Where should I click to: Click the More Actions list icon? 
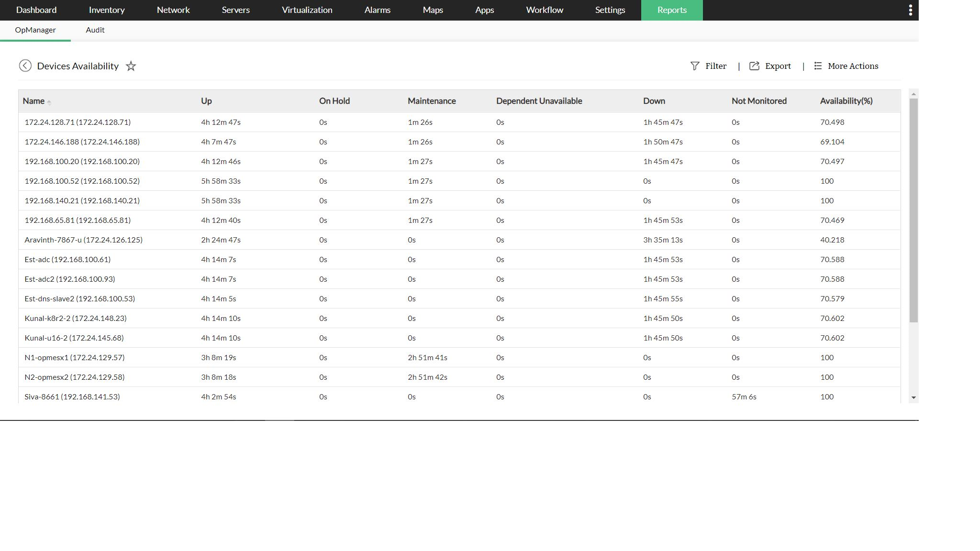tap(818, 66)
